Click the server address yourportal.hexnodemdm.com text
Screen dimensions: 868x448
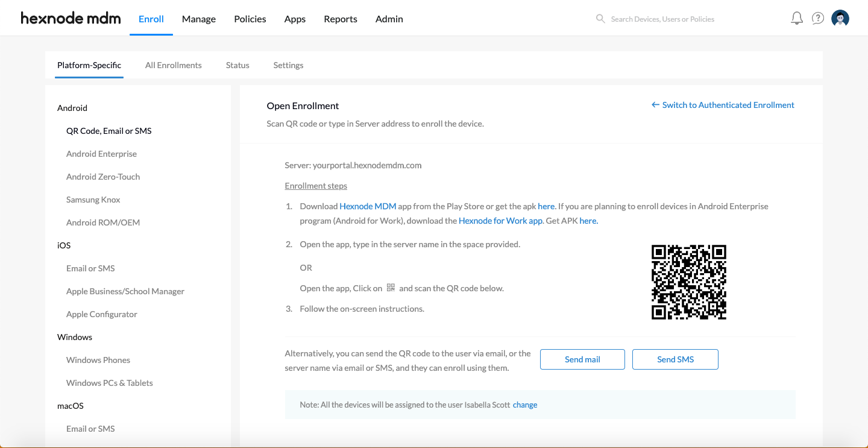click(x=367, y=165)
